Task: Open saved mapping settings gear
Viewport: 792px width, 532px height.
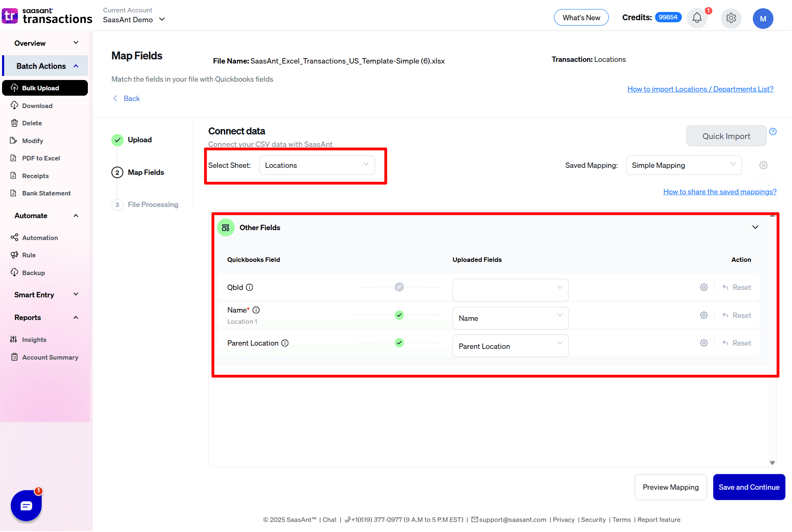Action: pyautogui.click(x=764, y=165)
